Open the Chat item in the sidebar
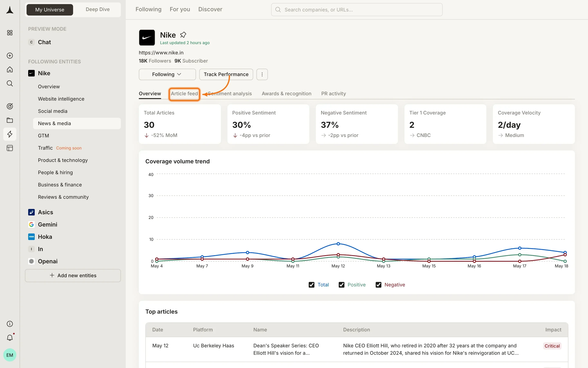Screen dimensions: 588x368 [44, 42]
